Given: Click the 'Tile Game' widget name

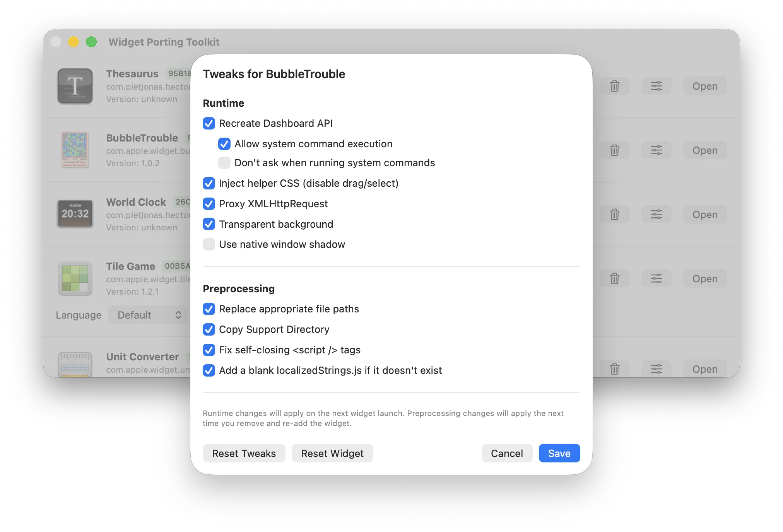Looking at the screenshot, I should coord(131,266).
